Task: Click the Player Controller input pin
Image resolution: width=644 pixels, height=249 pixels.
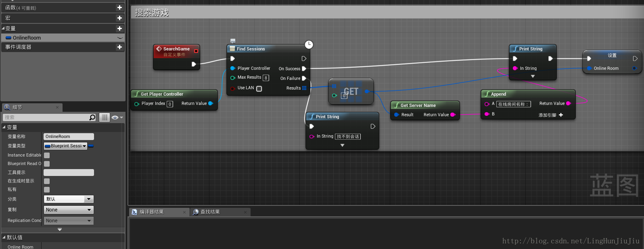Action: [232, 68]
